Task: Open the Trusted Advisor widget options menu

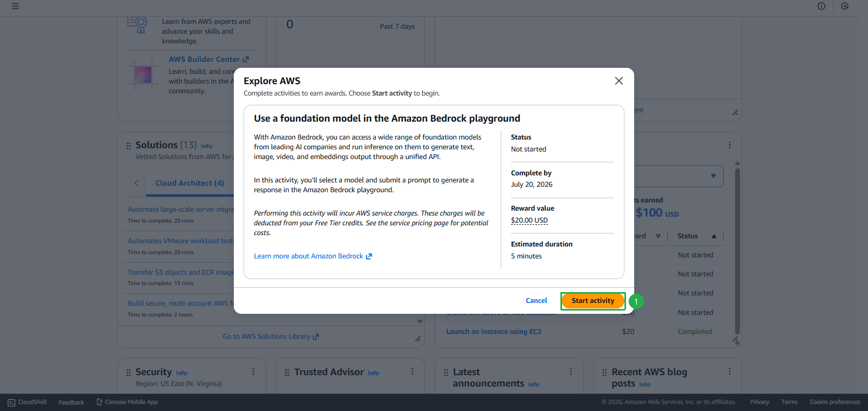Action: pos(412,372)
